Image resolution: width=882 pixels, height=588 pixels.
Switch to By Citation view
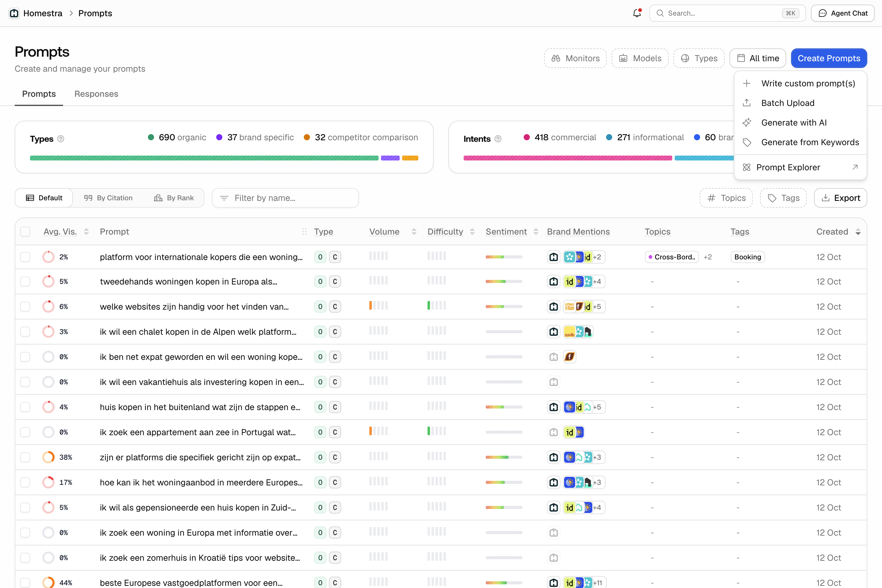(108, 198)
